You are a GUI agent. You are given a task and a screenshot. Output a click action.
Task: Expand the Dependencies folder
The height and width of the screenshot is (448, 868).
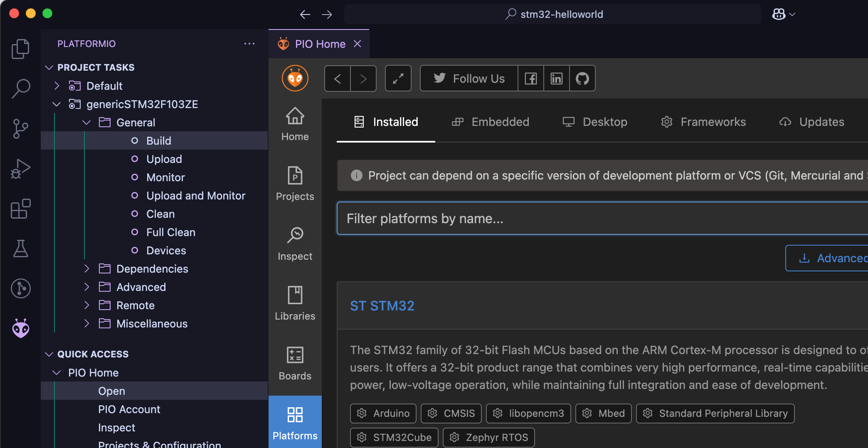point(87,269)
